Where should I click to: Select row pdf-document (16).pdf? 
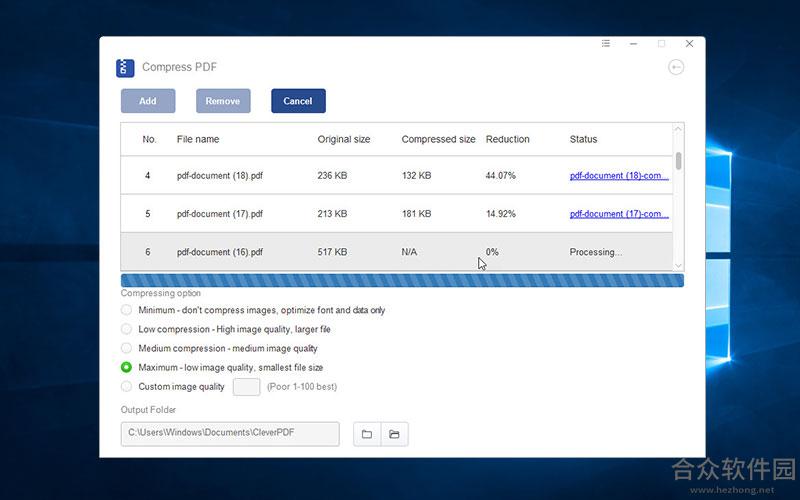click(x=397, y=252)
